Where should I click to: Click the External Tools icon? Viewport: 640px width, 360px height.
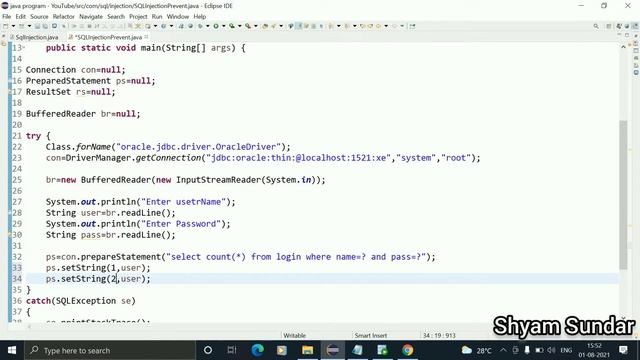point(248,26)
